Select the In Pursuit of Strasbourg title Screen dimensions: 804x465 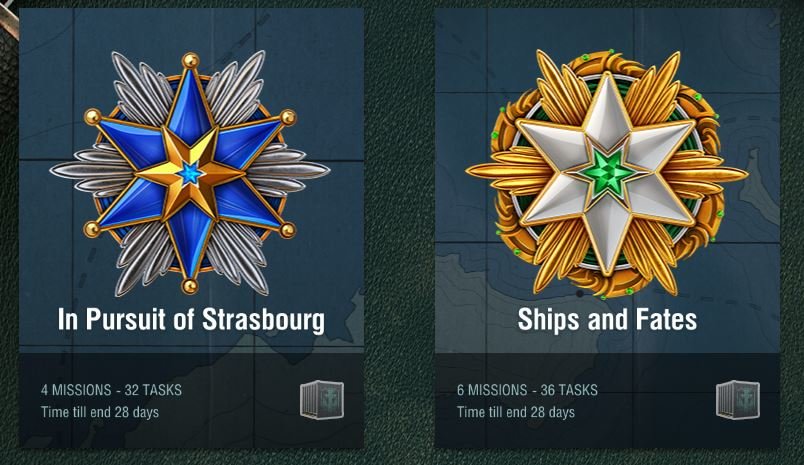[191, 320]
